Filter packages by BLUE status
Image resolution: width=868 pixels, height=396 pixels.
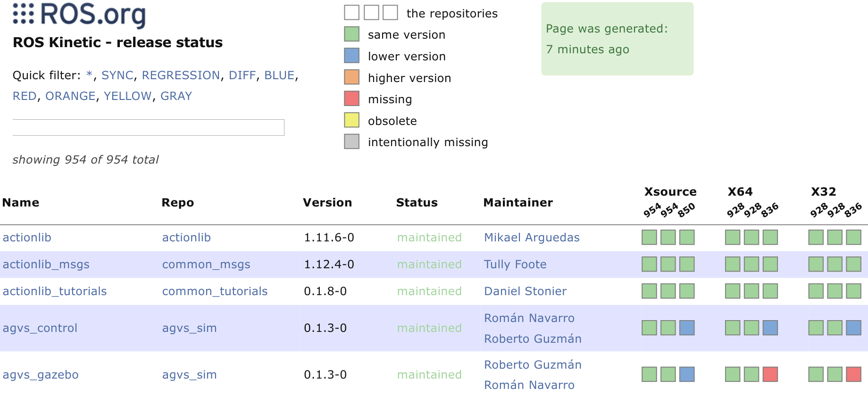(279, 75)
